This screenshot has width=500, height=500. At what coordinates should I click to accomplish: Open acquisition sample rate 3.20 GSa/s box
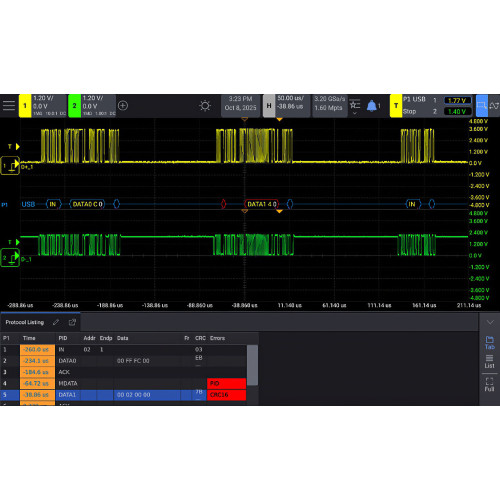[329, 106]
